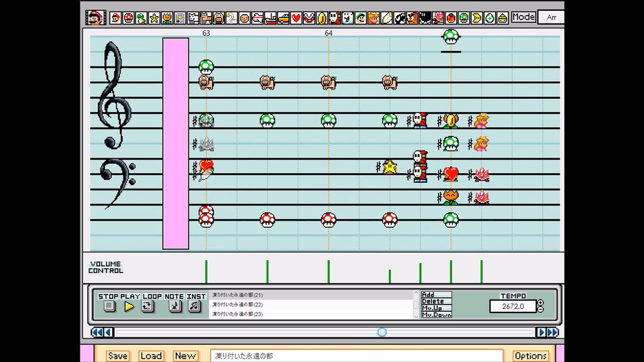Click the Save button
644x362 pixels.
pyautogui.click(x=117, y=356)
